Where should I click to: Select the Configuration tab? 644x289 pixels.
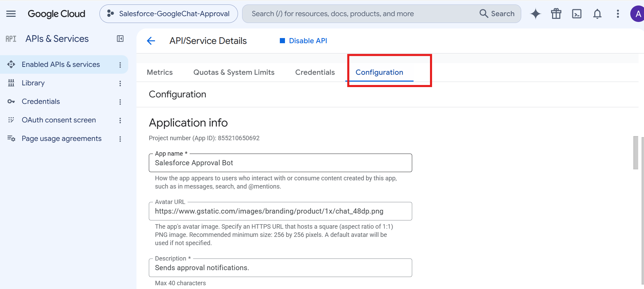point(379,72)
